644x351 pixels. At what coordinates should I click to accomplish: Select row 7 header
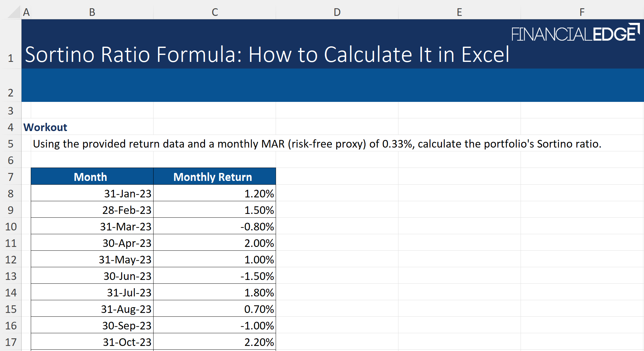click(x=11, y=177)
